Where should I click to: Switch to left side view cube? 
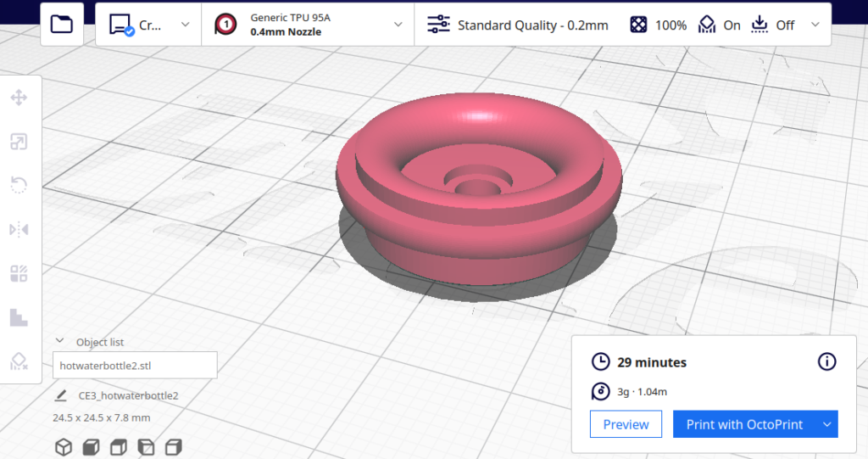click(x=146, y=447)
